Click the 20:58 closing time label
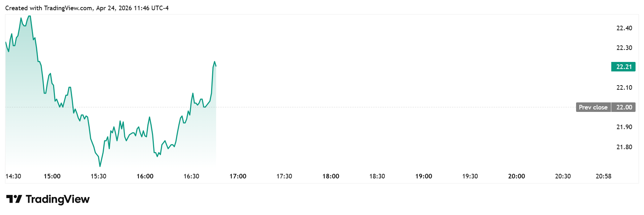This screenshot has width=644, height=215. (x=603, y=176)
